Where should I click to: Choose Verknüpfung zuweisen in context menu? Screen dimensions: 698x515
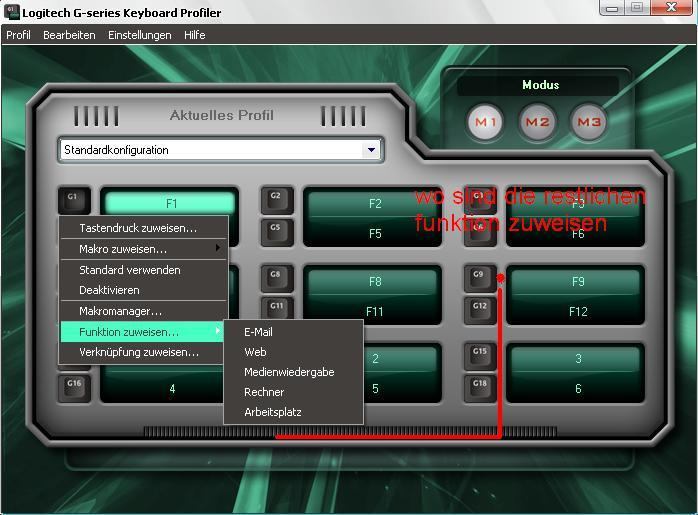[x=142, y=352]
